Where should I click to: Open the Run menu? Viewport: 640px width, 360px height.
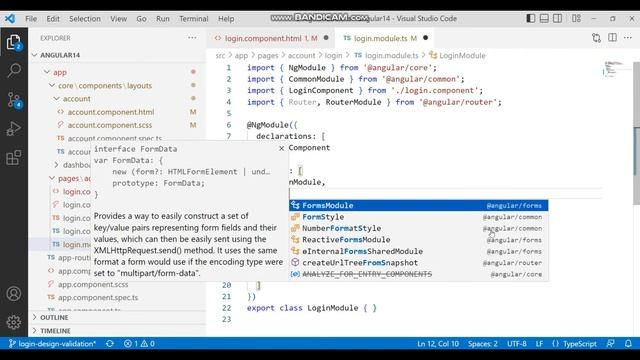[162, 19]
